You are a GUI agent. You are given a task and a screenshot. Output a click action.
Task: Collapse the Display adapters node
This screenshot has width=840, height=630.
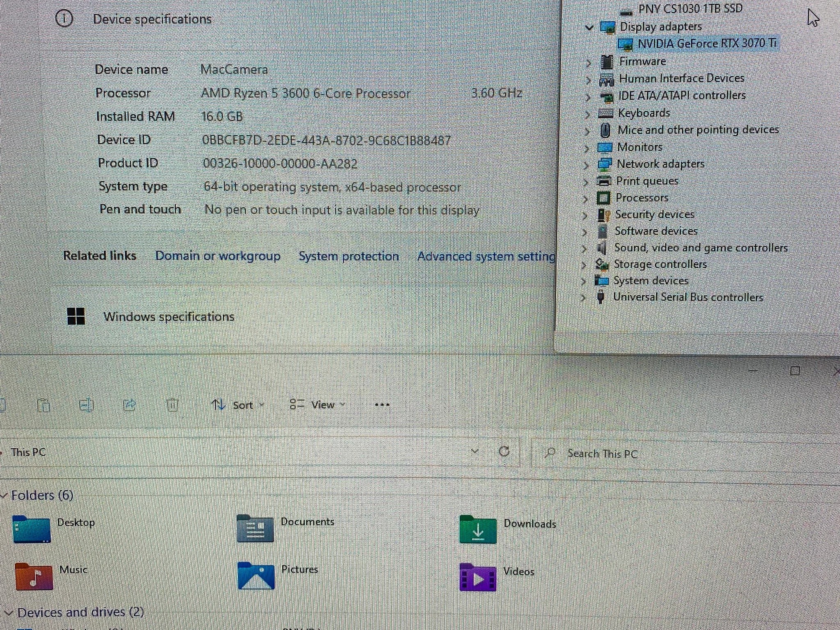(589, 28)
